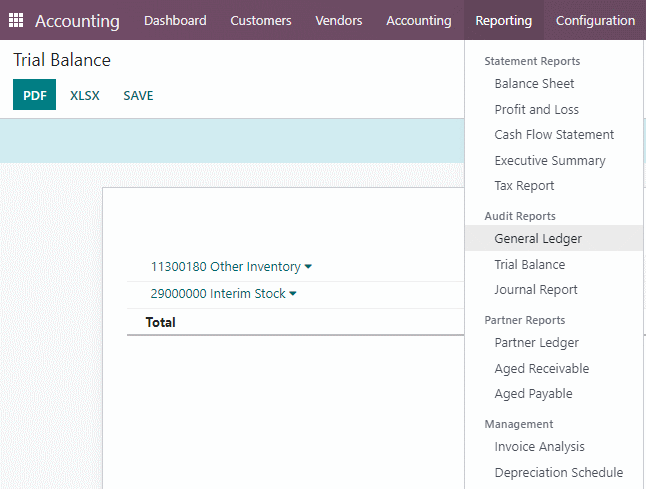Export the report with PDF button
The width and height of the screenshot is (646, 489).
(x=35, y=95)
